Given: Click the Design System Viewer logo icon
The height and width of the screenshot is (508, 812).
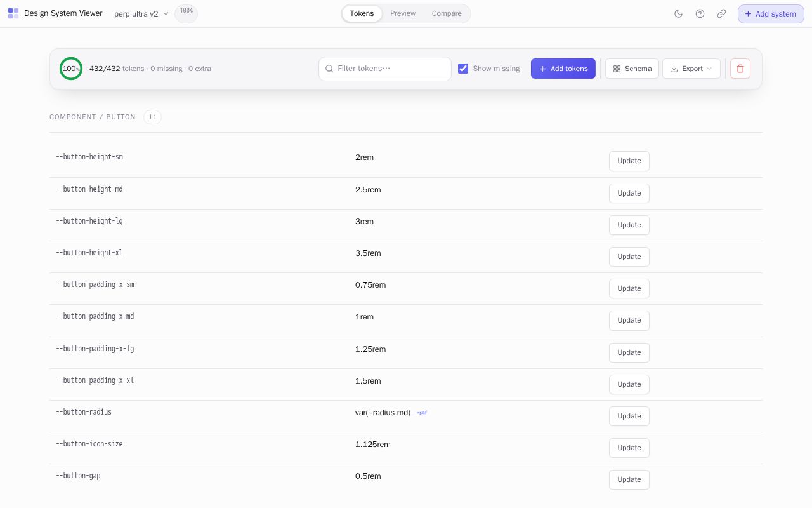Looking at the screenshot, I should 13,13.
